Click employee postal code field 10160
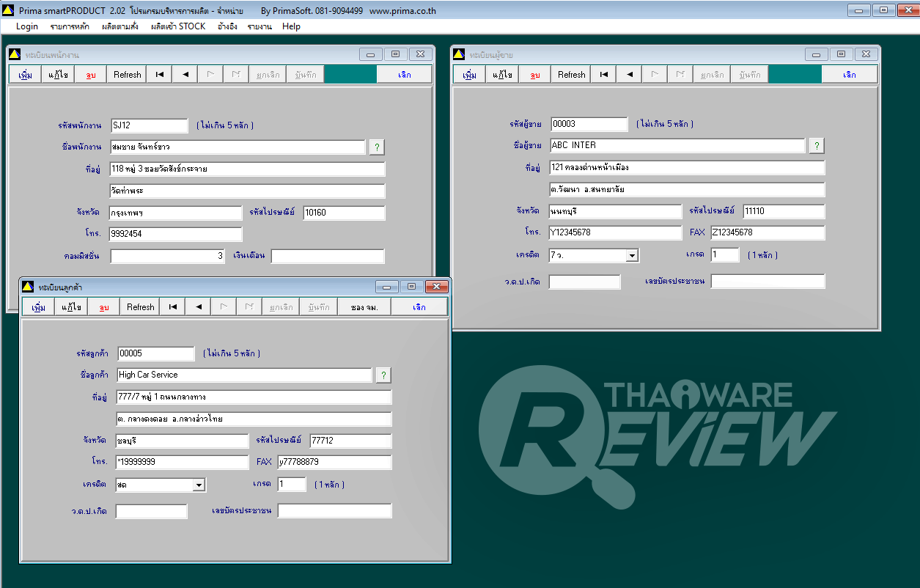 (x=344, y=213)
